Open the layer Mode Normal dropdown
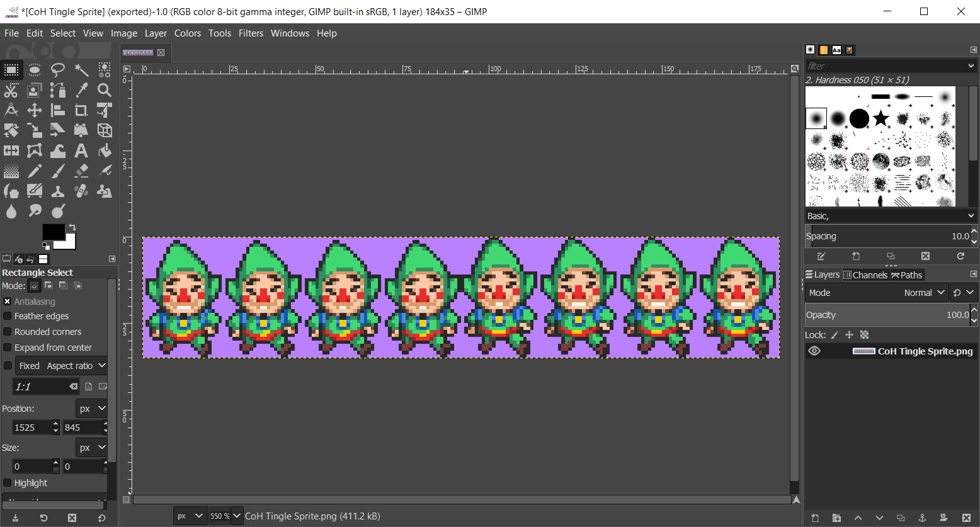 (925, 293)
